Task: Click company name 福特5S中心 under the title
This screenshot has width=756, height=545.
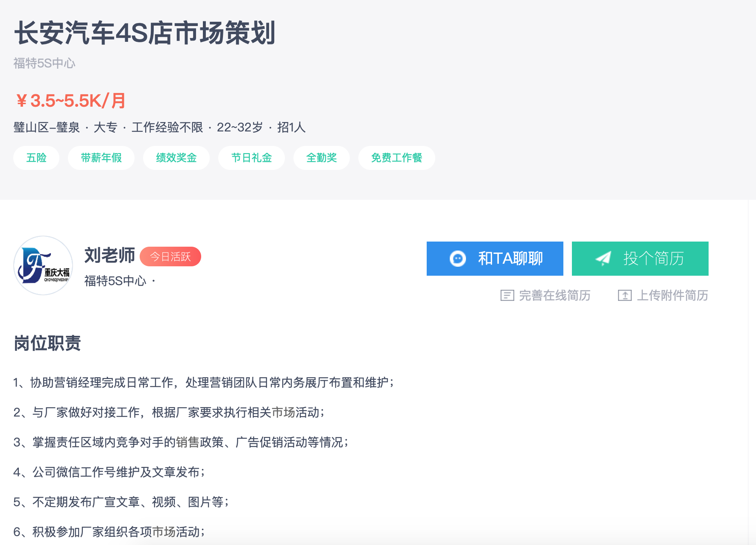Action: [x=44, y=64]
